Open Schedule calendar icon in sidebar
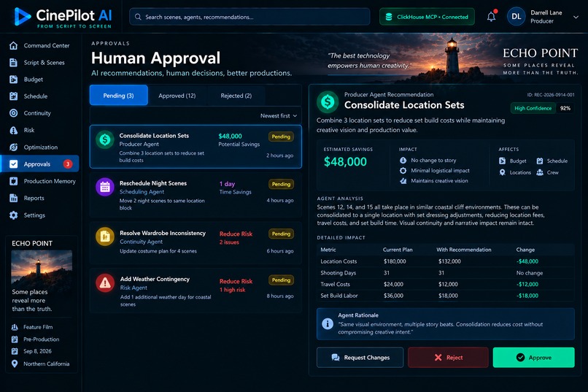Viewport: 588px width, 392px height. [14, 96]
